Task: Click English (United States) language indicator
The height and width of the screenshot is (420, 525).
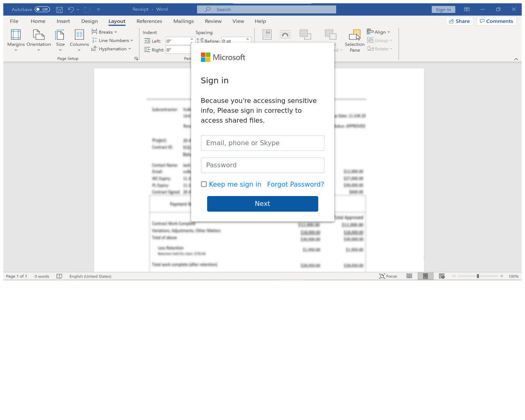Action: pyautogui.click(x=90, y=276)
